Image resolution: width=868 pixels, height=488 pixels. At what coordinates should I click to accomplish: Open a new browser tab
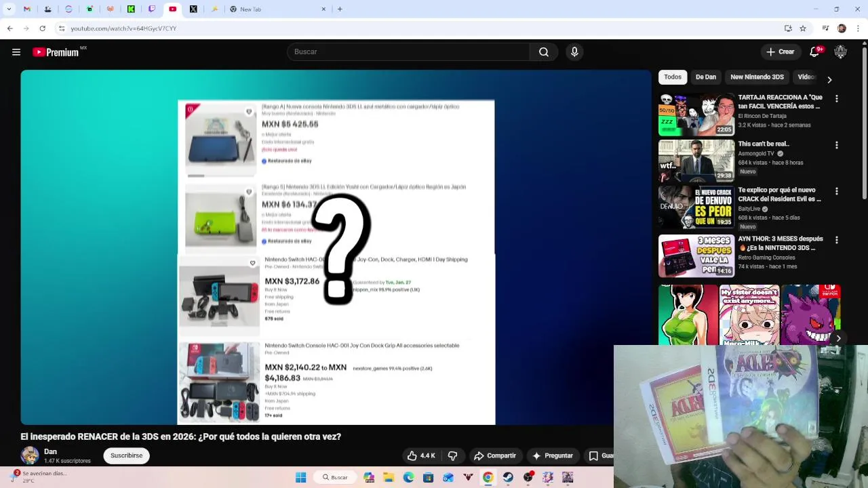coord(340,9)
